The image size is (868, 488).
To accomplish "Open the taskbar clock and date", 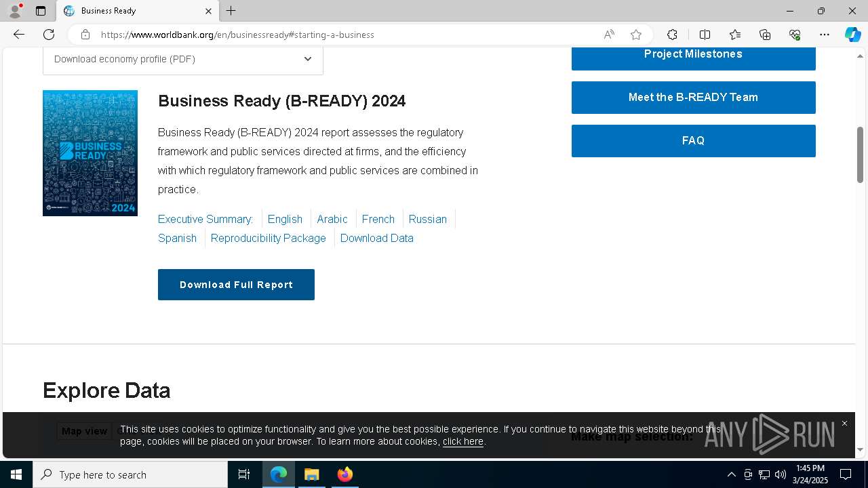I will (810, 474).
